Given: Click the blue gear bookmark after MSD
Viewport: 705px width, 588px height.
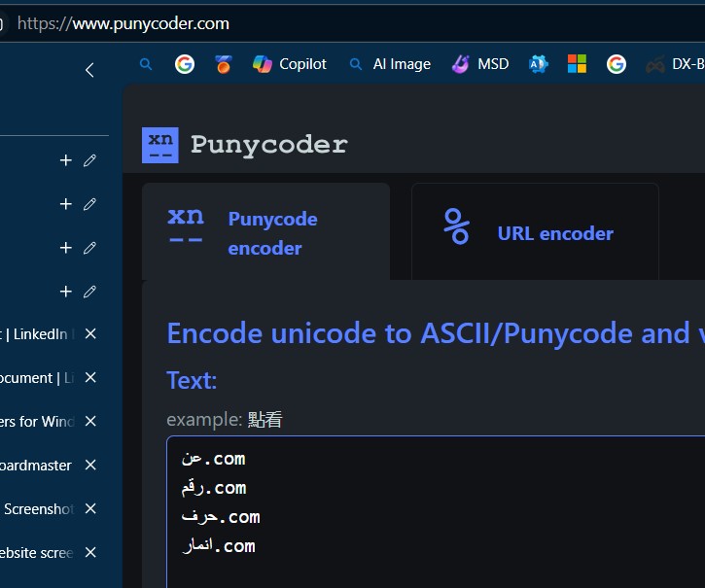Looking at the screenshot, I should tap(538, 64).
